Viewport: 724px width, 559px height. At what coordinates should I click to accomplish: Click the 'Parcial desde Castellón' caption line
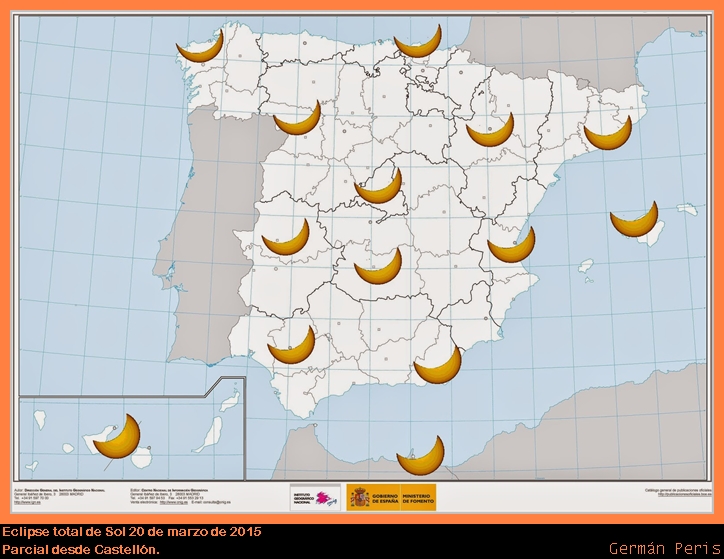coord(80,549)
